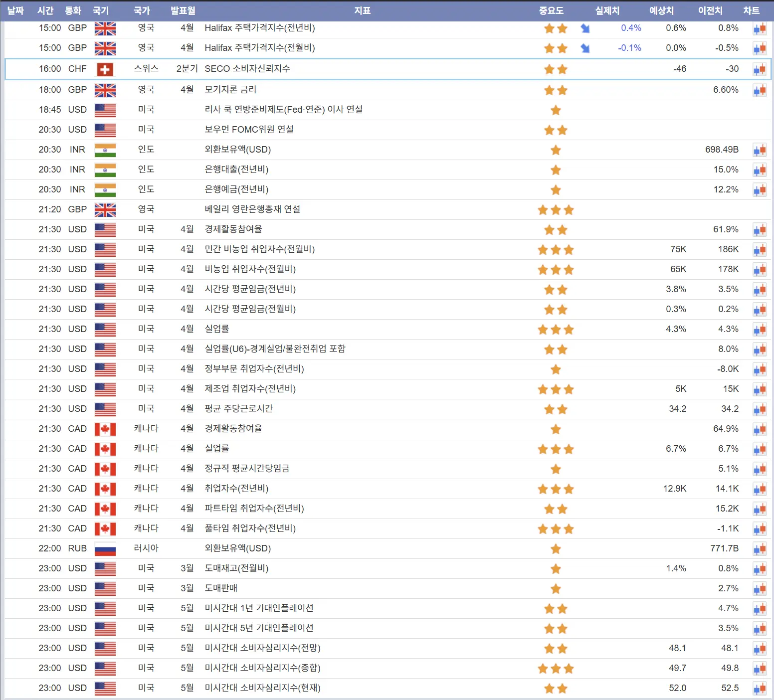Sort by the 중요도 column header

[551, 10]
